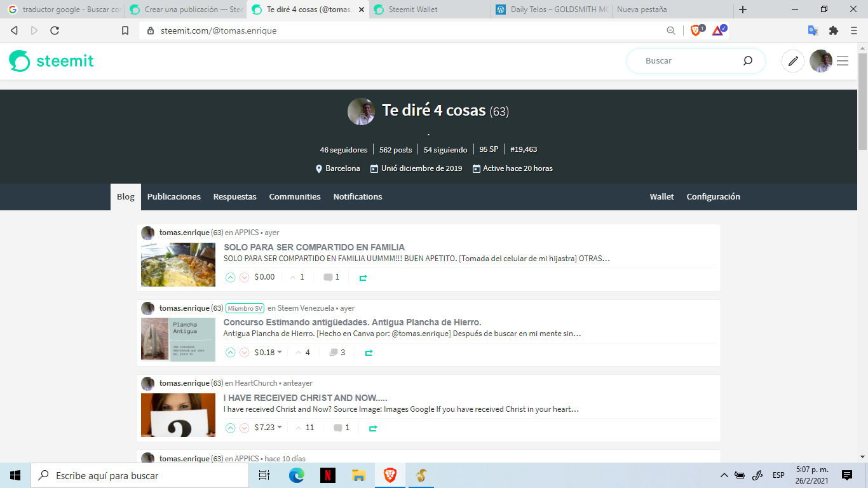Click the search magnifier icon in Steemit
Screen dimensions: 868x488
click(748, 61)
